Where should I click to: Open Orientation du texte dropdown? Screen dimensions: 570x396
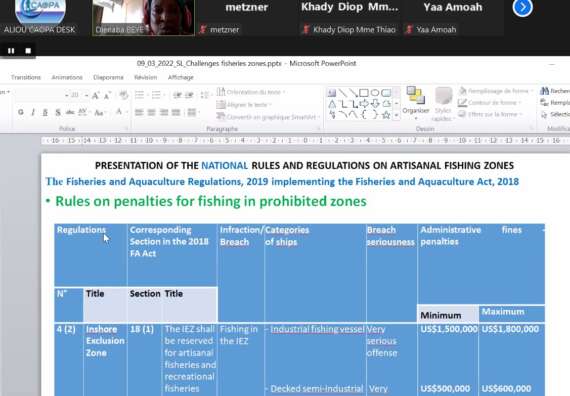[x=251, y=92]
